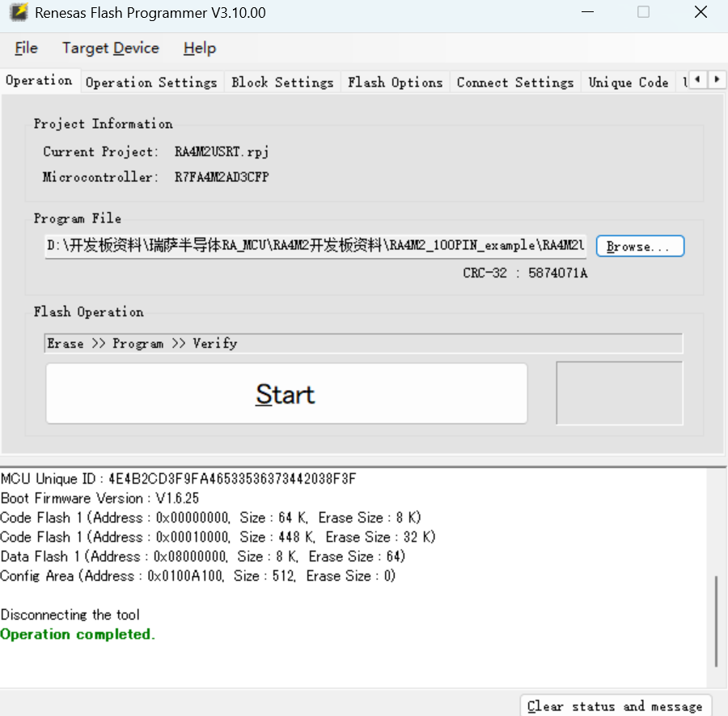Go to the Flash Options tab
The height and width of the screenshot is (716, 728).
point(395,83)
